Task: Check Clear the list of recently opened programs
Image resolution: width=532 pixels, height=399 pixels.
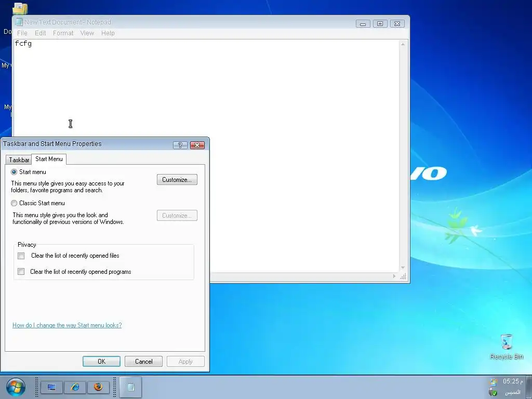Action: coord(21,271)
